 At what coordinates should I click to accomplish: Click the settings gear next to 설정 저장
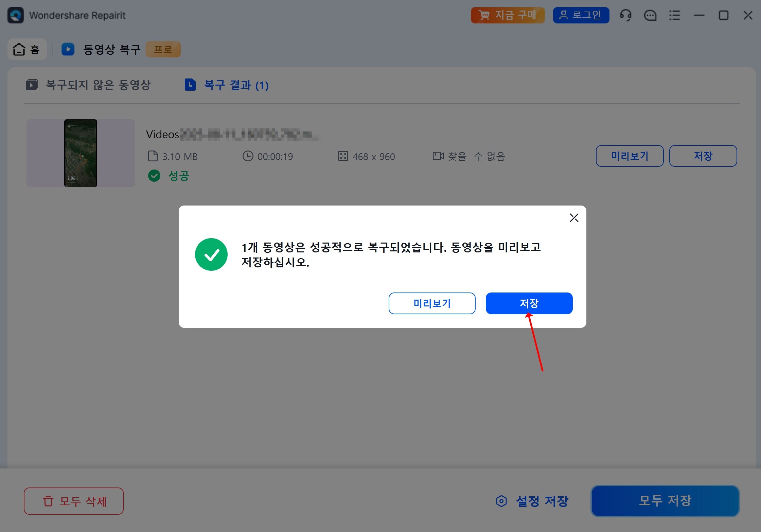(x=501, y=501)
